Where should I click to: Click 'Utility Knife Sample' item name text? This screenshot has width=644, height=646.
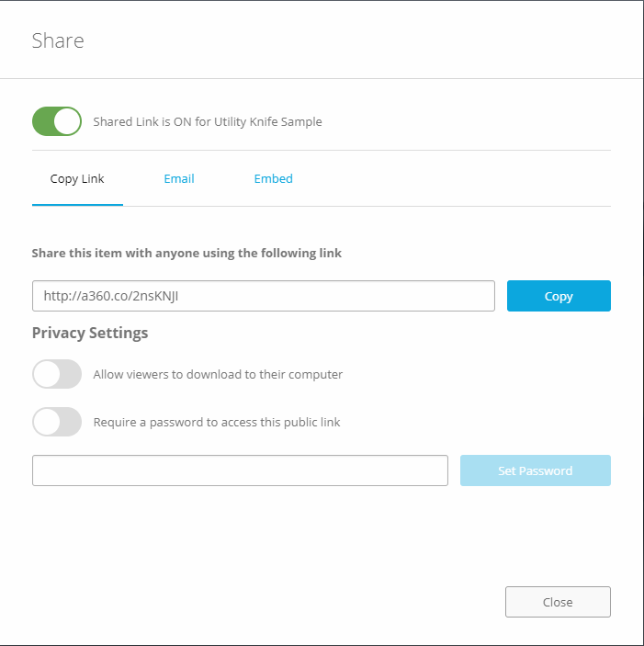tap(268, 121)
